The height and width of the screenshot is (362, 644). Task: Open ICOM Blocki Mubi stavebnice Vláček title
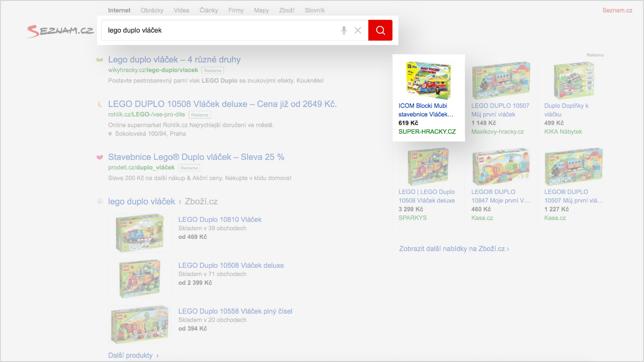[x=426, y=110]
